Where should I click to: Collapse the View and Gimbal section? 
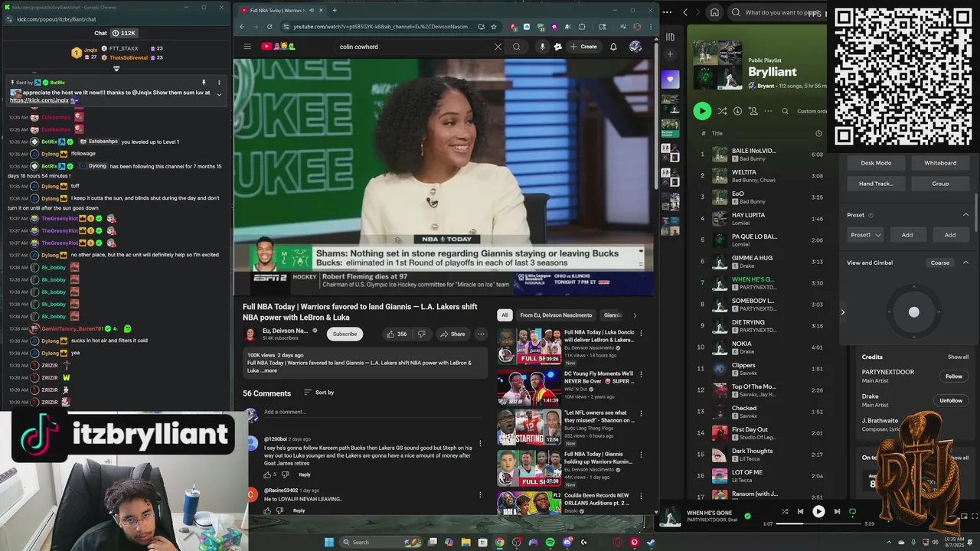pyautogui.click(x=965, y=262)
